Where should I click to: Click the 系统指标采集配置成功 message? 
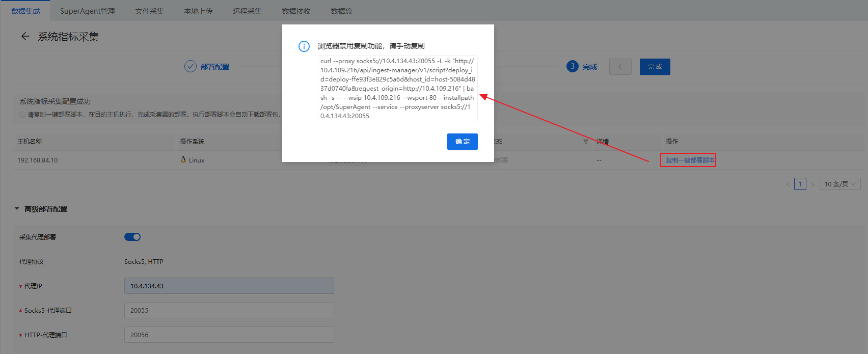(x=55, y=101)
